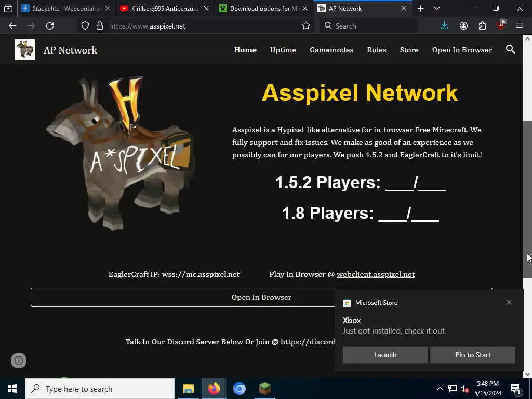Reload the current page
This screenshot has width=532, height=399.
pos(50,26)
